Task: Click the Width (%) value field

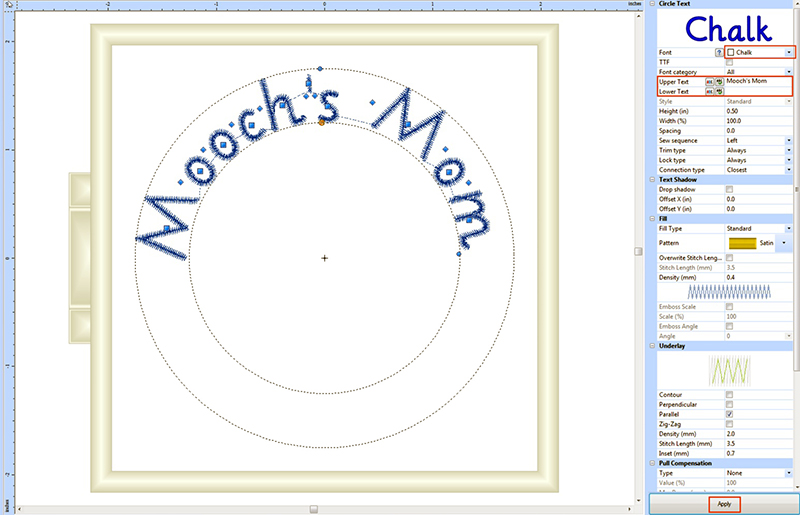Action: (x=758, y=121)
